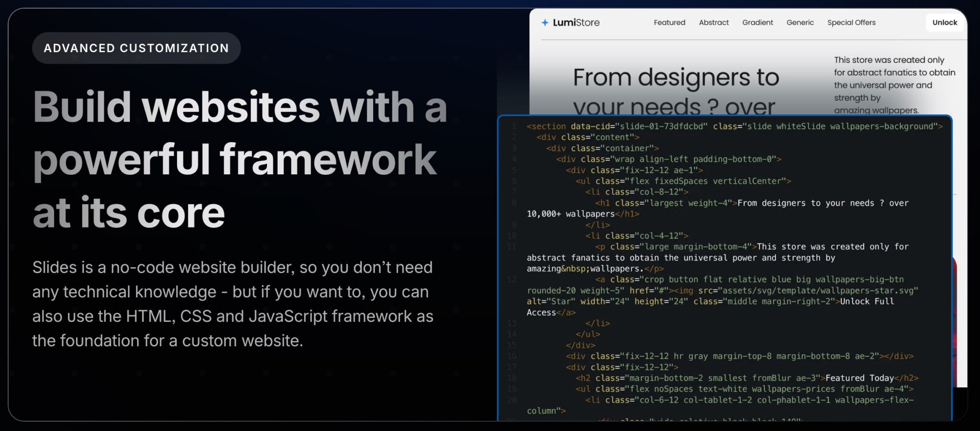
Task: Click the "Featured Today" h2 code line
Action: point(746,378)
